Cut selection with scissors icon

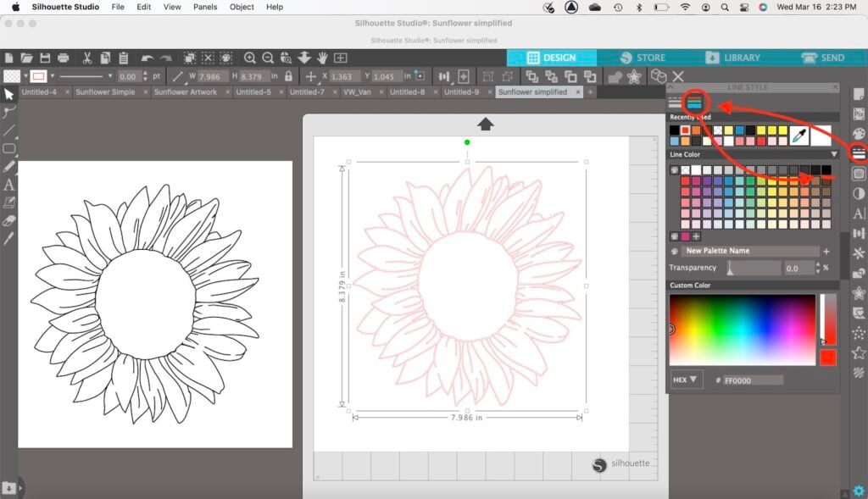pos(87,58)
